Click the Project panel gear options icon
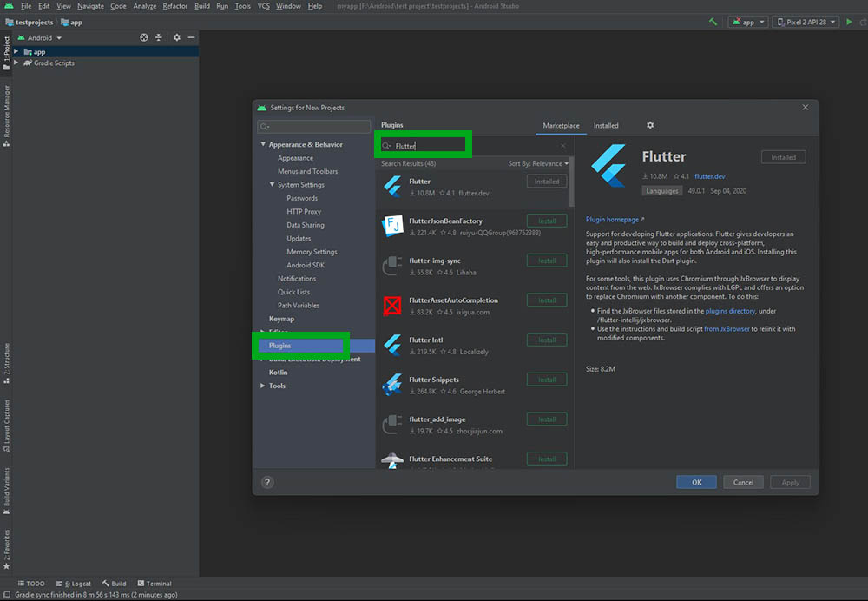The width and height of the screenshot is (868, 601). 177,38
